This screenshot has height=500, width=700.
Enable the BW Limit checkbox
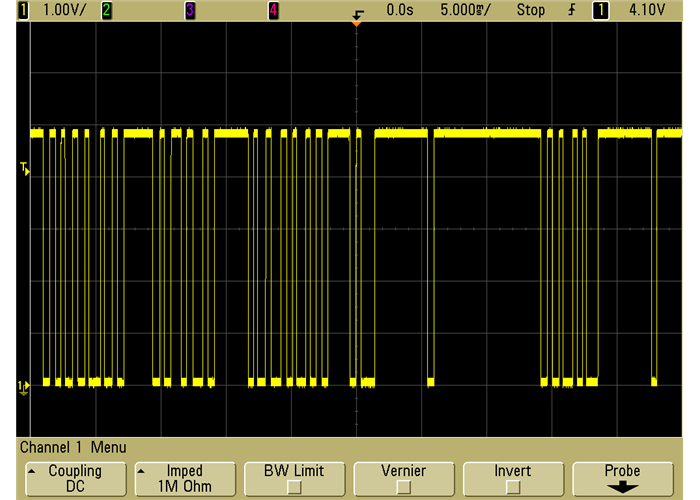point(293,487)
